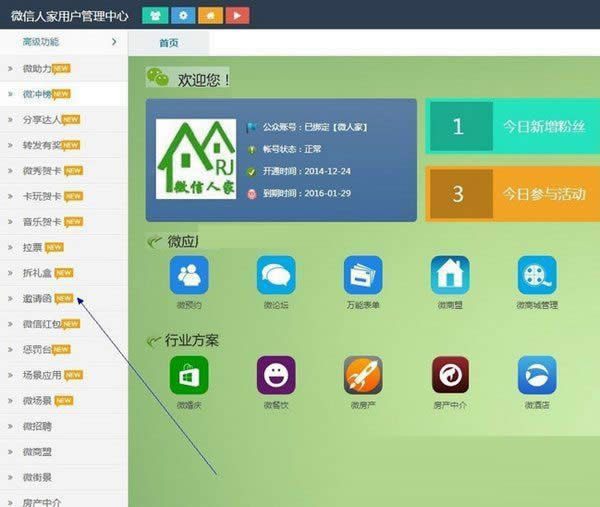
Task: Click the blue settings gear header button
Action: [182, 15]
